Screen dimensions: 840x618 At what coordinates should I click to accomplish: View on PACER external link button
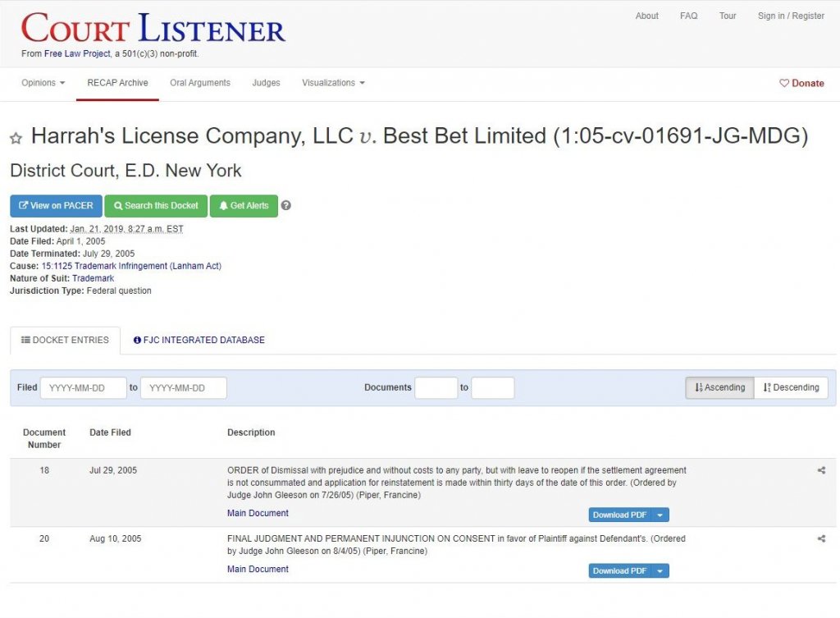coord(56,206)
